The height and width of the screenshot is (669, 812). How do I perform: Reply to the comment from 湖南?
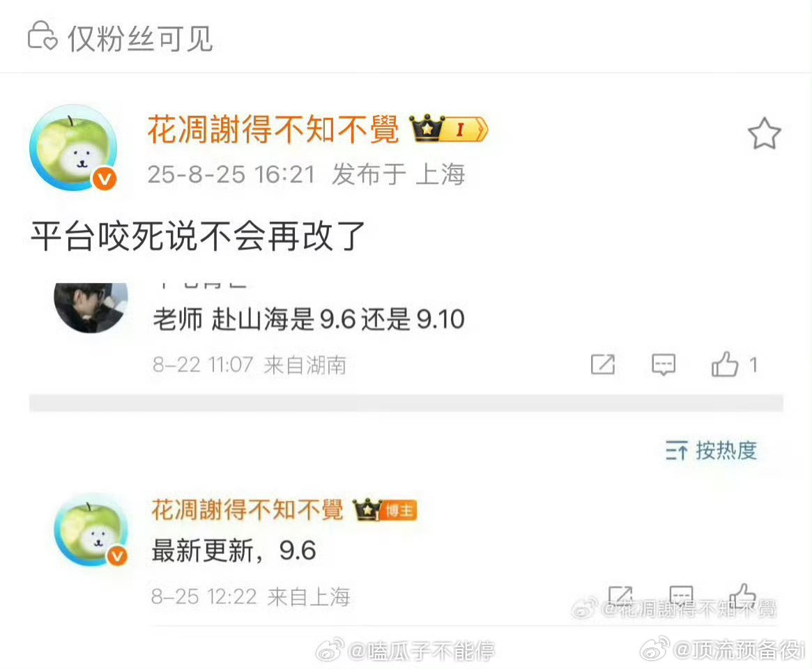coord(664,364)
